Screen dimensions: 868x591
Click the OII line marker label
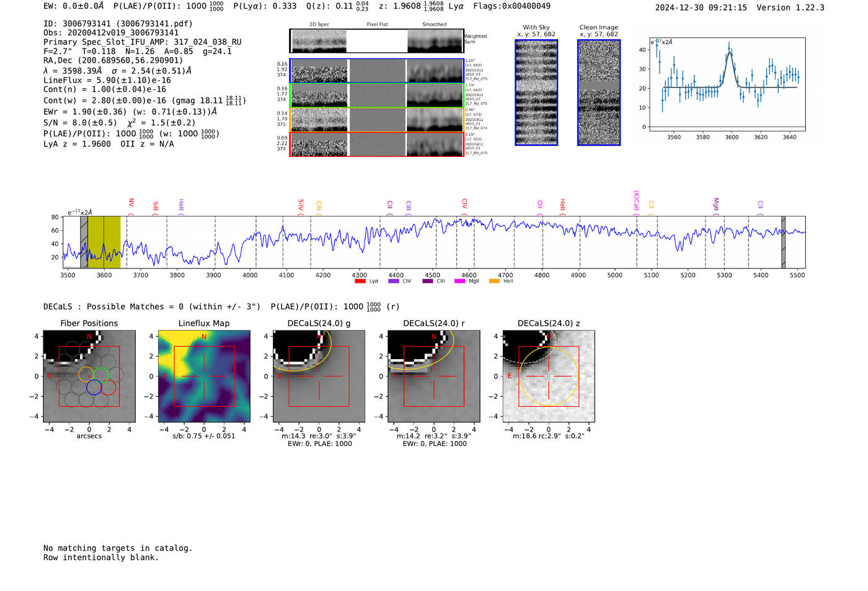(x=540, y=204)
